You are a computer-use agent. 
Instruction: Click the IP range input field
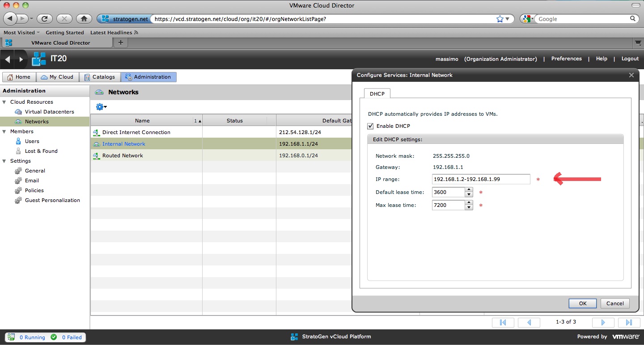pos(481,179)
